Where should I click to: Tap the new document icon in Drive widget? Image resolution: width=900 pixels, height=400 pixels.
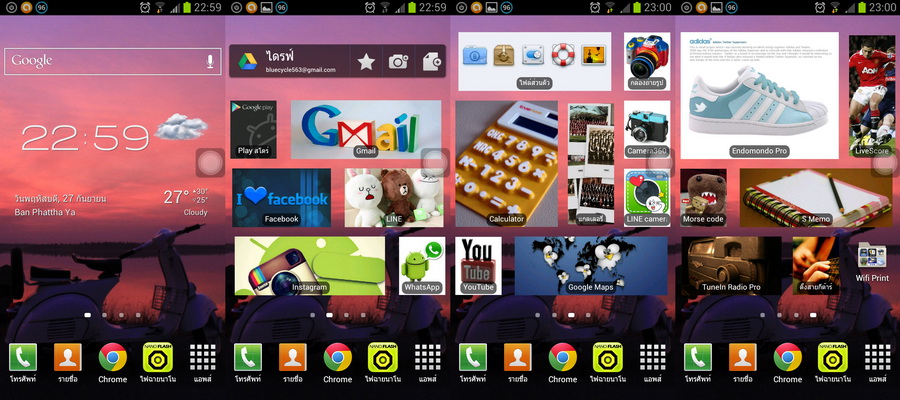[432, 61]
